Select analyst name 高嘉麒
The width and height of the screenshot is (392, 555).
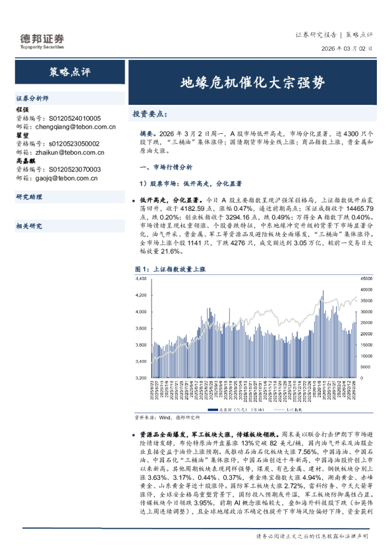click(26, 161)
